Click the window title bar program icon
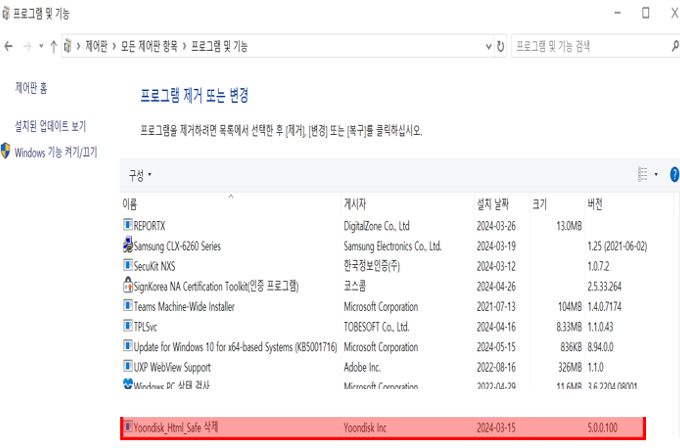 6,13
